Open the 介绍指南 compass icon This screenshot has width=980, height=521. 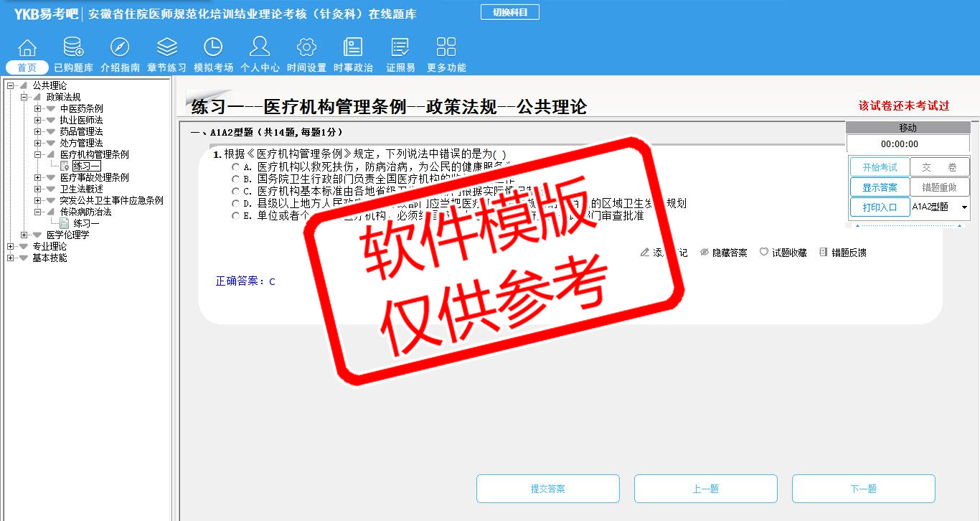(x=120, y=48)
